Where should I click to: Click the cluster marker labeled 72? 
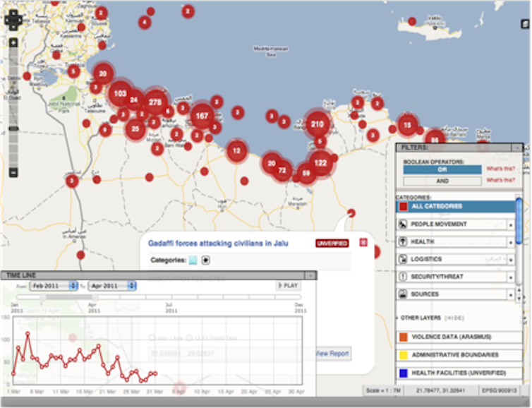coord(282,170)
